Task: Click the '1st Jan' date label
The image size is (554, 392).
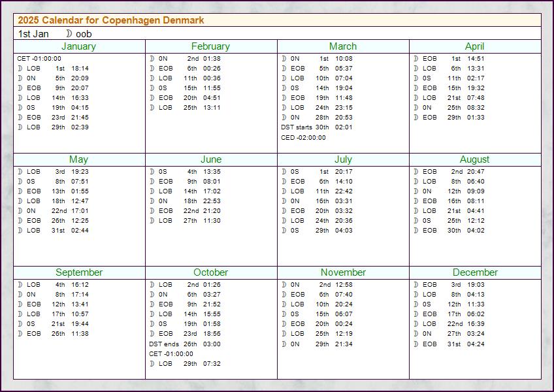Action: [x=33, y=34]
